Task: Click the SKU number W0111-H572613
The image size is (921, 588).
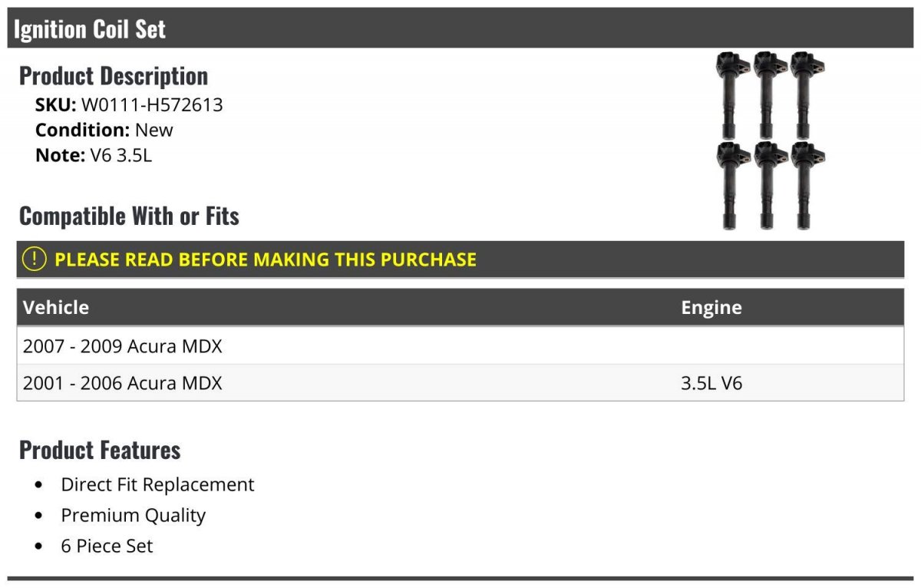Action: [152, 104]
